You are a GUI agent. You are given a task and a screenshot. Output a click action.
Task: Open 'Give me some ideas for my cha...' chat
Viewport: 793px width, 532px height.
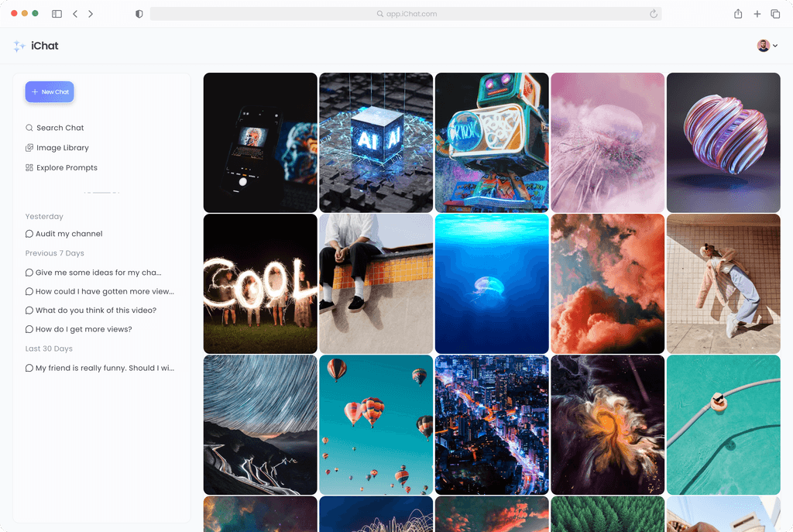tap(94, 273)
